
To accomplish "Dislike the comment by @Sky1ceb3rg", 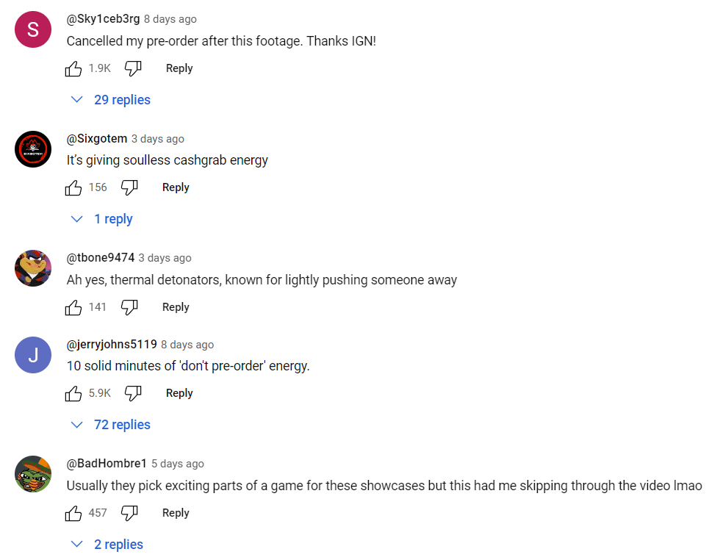I will 133,69.
